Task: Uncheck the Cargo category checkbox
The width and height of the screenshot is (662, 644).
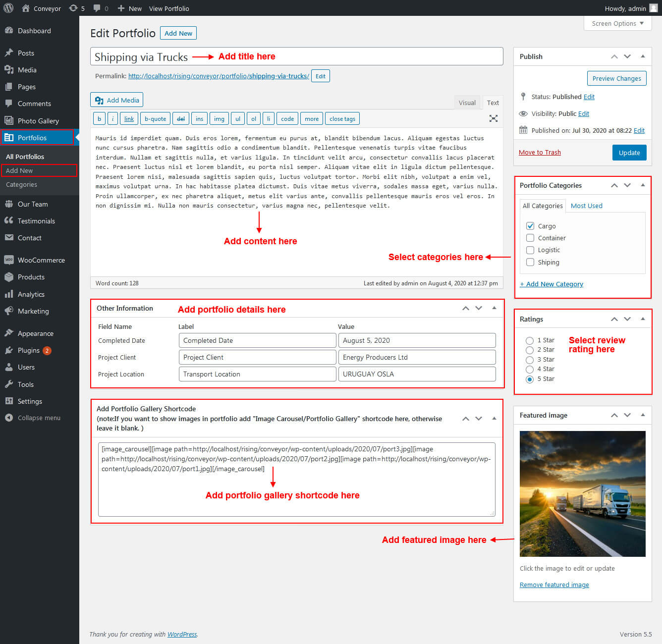Action: coord(530,226)
